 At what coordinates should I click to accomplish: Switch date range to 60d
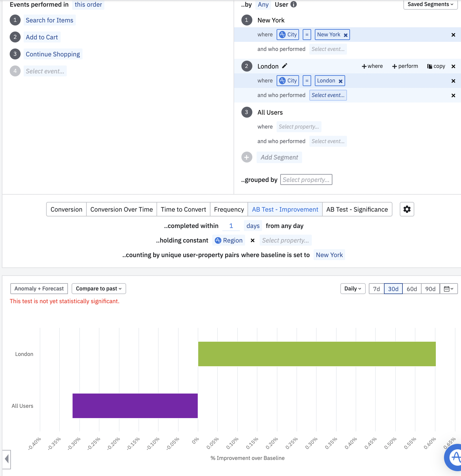412,289
